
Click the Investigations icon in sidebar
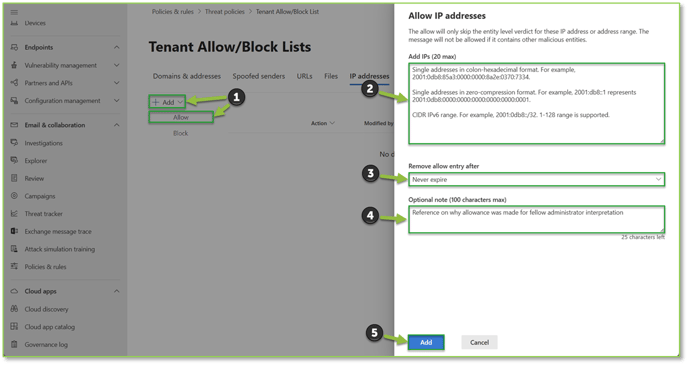pyautogui.click(x=14, y=143)
